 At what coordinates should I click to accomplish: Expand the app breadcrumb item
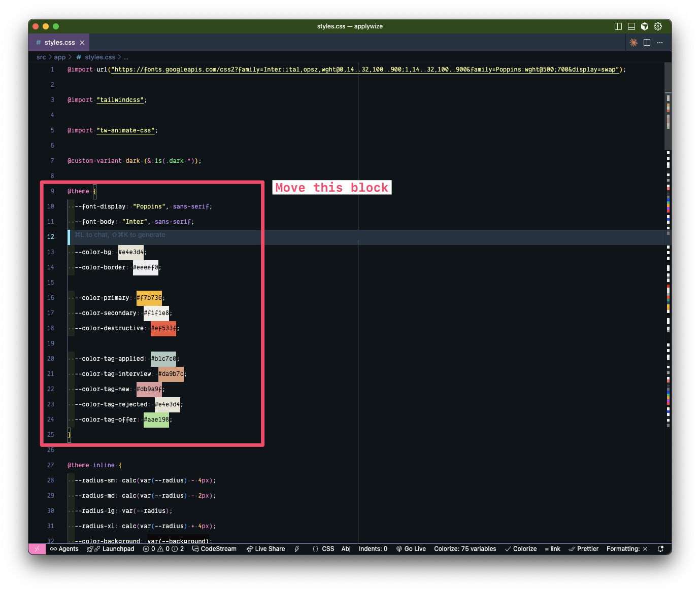pos(59,57)
